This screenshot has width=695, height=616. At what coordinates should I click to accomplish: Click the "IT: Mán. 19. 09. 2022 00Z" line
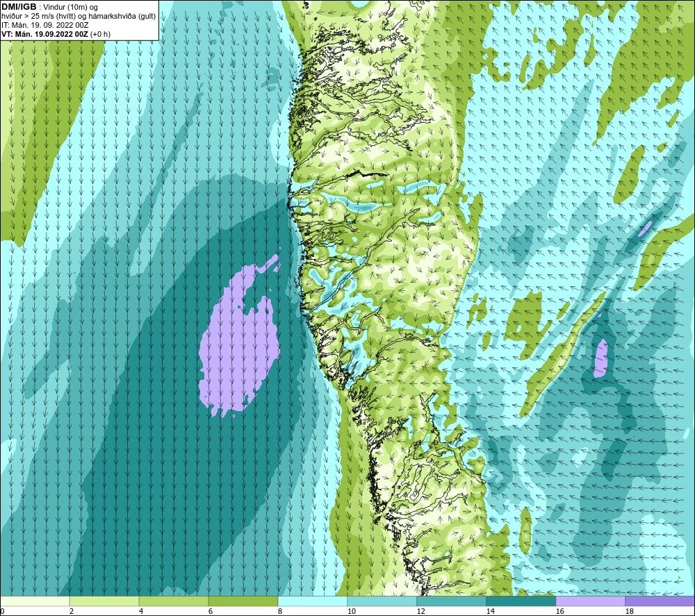click(x=45, y=25)
